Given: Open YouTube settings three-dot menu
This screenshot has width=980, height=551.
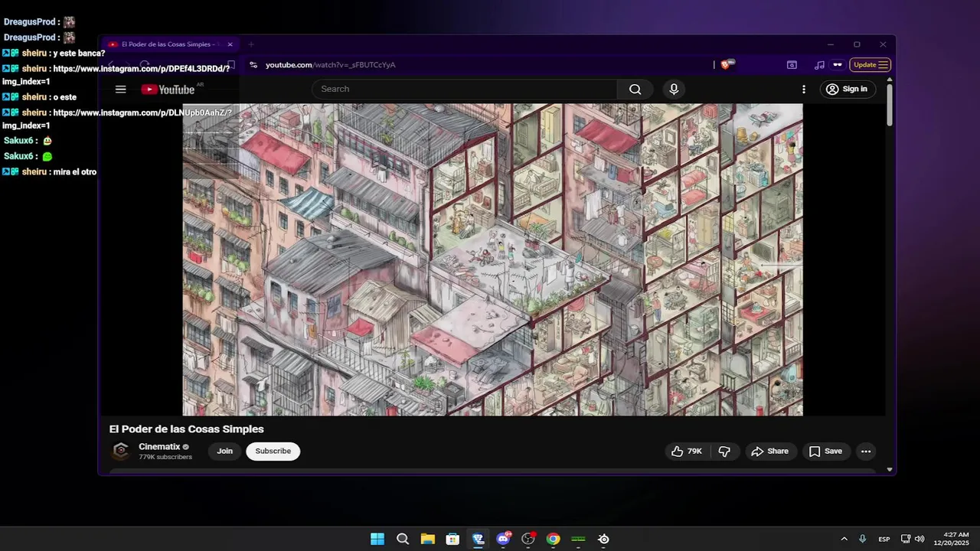Looking at the screenshot, I should click(803, 90).
